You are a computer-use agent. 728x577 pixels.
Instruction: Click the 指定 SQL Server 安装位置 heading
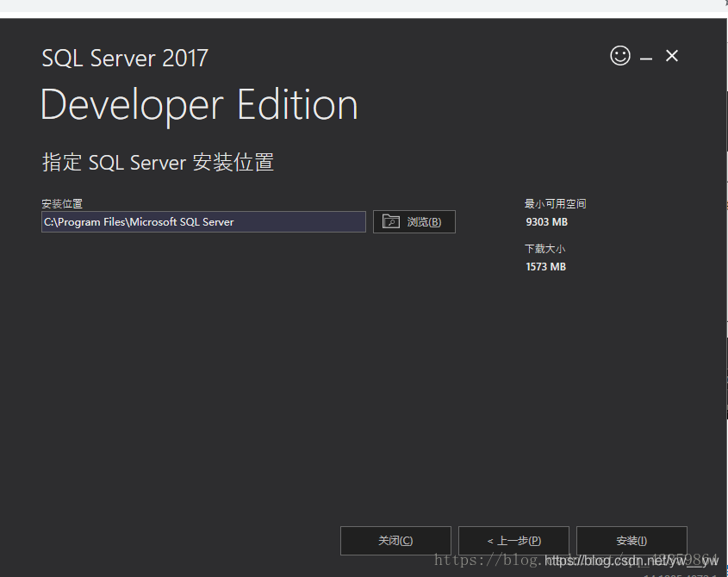pyautogui.click(x=158, y=163)
